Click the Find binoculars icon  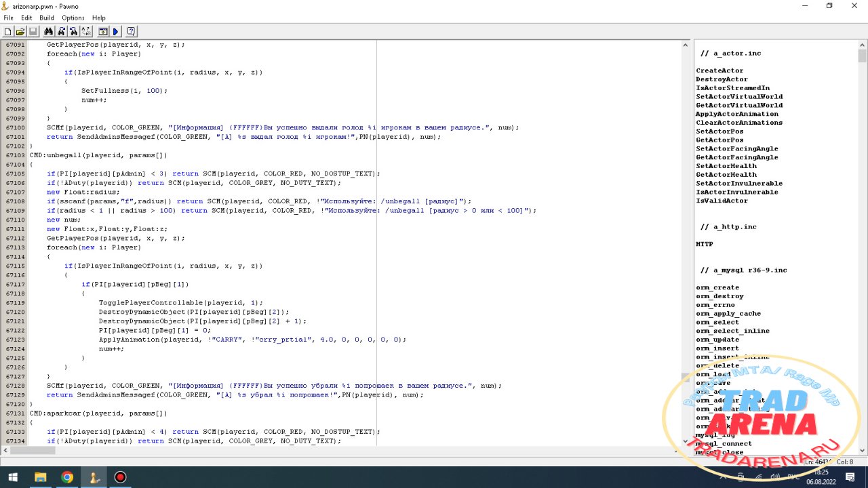pos(48,31)
